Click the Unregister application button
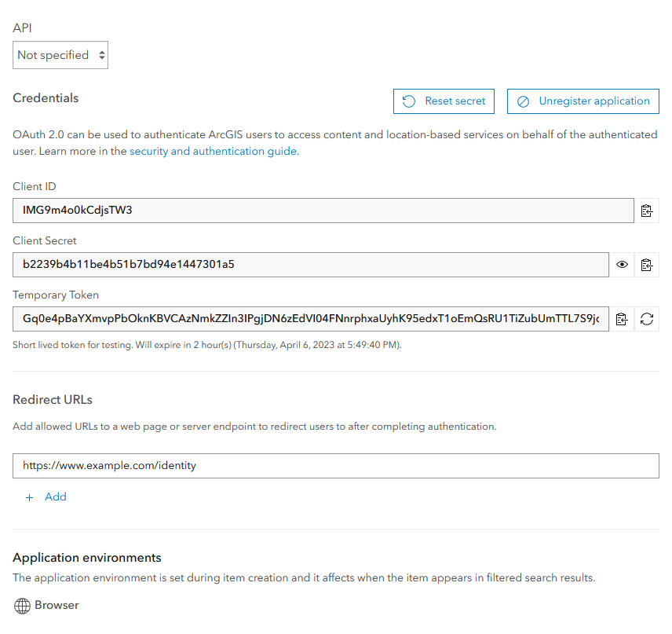Viewport: 672px width, 634px height. [x=583, y=101]
